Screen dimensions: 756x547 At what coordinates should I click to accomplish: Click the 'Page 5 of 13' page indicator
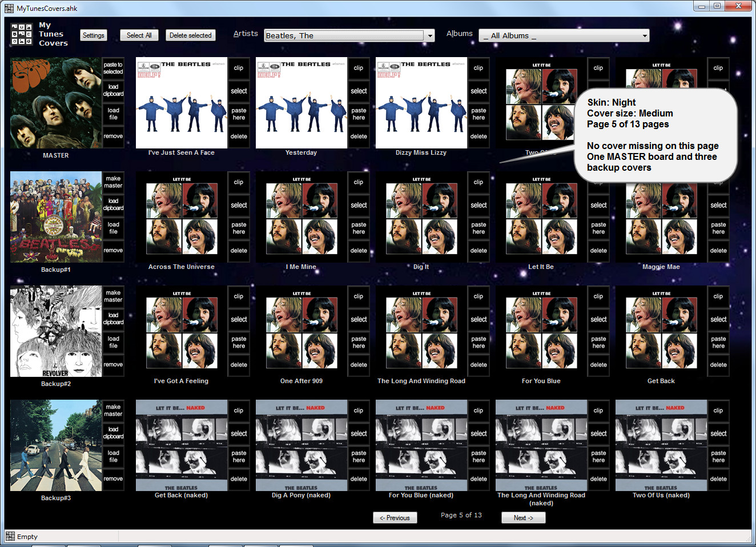click(461, 515)
